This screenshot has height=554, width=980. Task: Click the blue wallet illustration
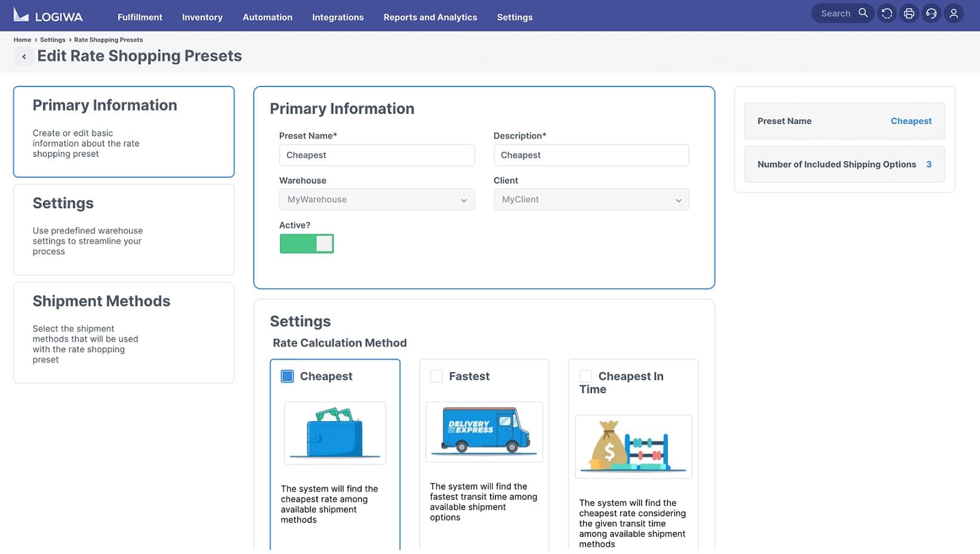tap(335, 433)
